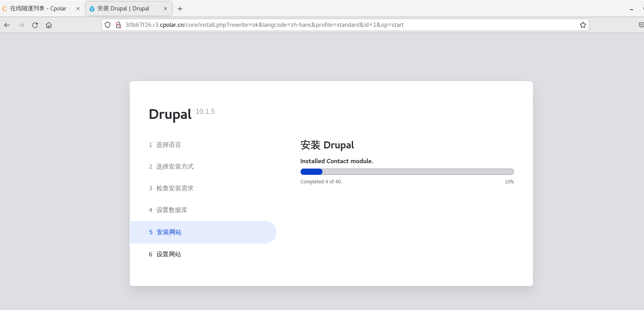Image resolution: width=644 pixels, height=310 pixels.
Task: Click the Cpolar tab favicon
Action: [5, 9]
